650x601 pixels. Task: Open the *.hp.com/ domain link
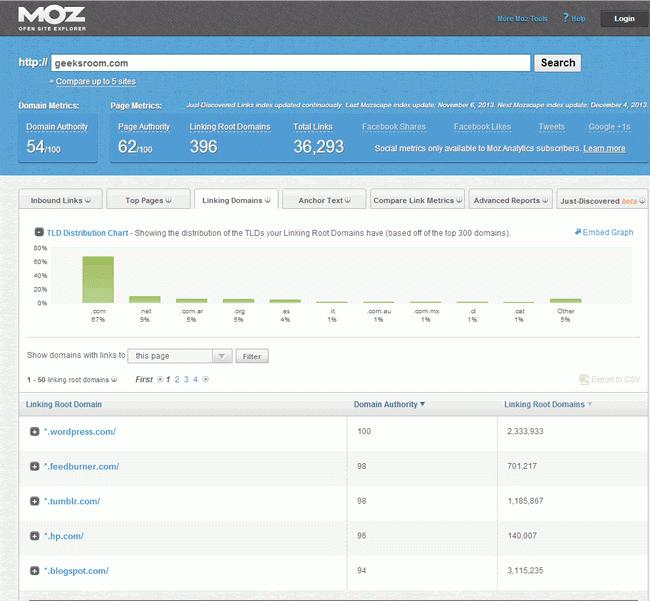[x=64, y=536]
